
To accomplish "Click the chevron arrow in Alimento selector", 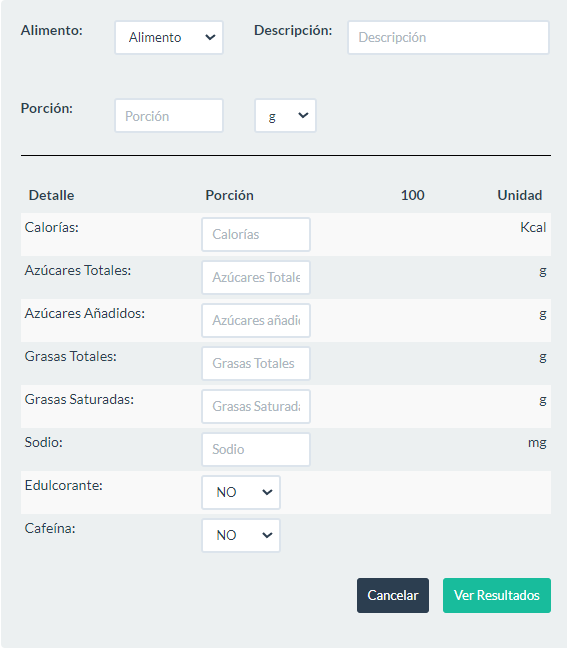I will 210,38.
